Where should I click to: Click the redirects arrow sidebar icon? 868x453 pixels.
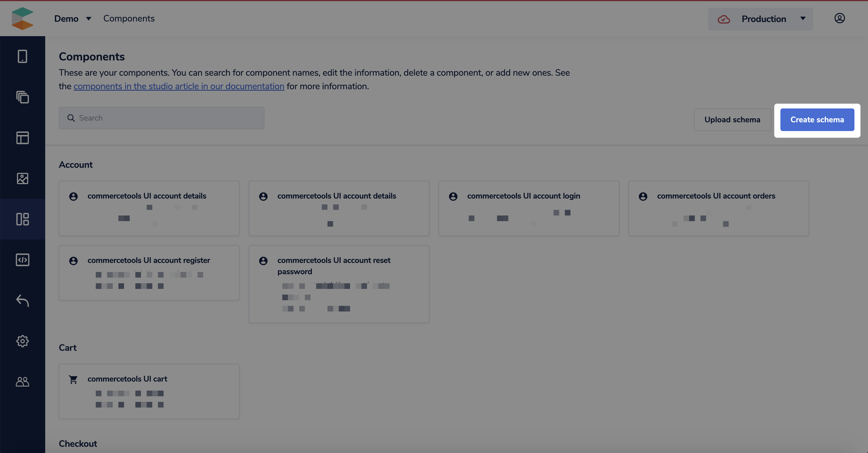point(22,300)
